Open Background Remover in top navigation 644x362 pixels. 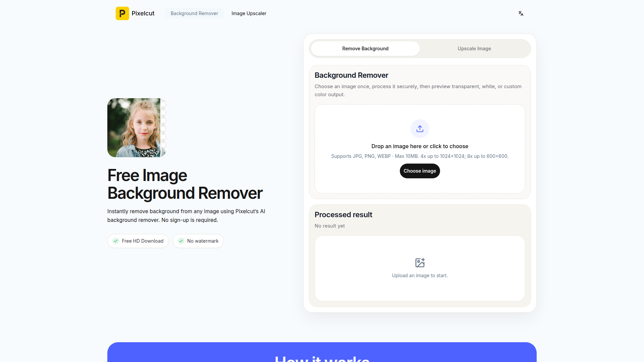tap(194, 13)
